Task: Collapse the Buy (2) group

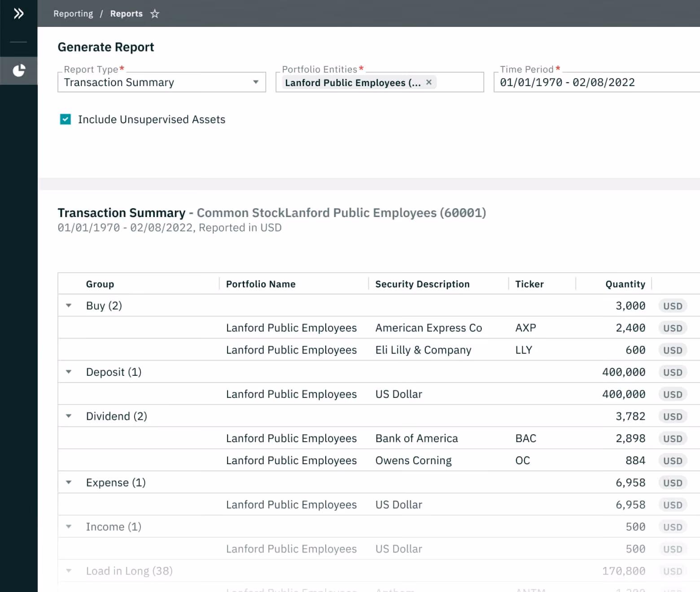Action: (69, 305)
